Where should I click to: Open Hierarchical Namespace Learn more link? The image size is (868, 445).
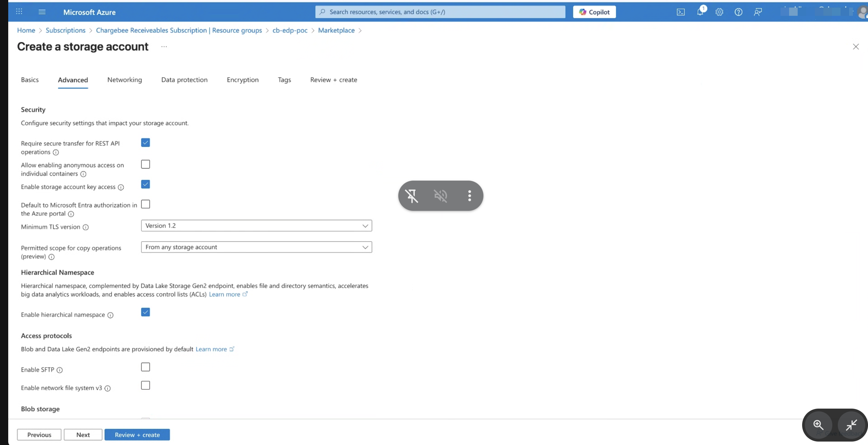coord(225,294)
